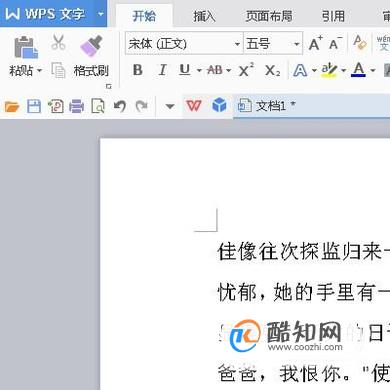Image resolution: width=390 pixels, height=390 pixels.
Task: Click text line starting 忧郁，她的手里
Action: pyautogui.click(x=303, y=292)
